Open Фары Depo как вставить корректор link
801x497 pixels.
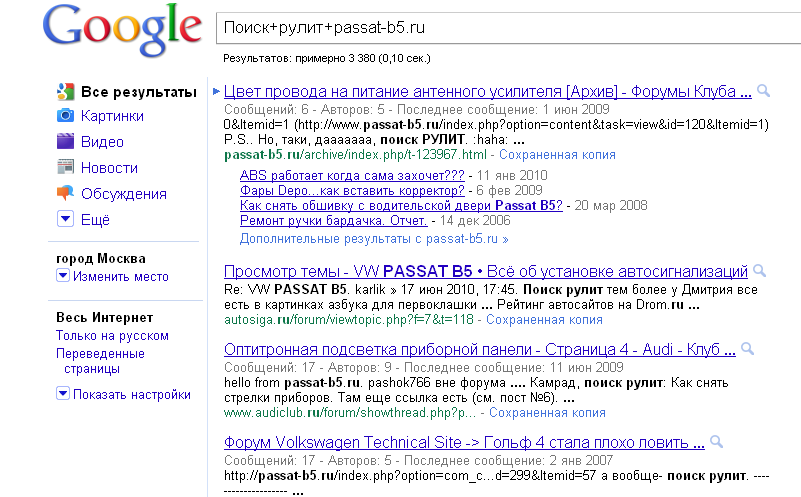[x=352, y=191]
